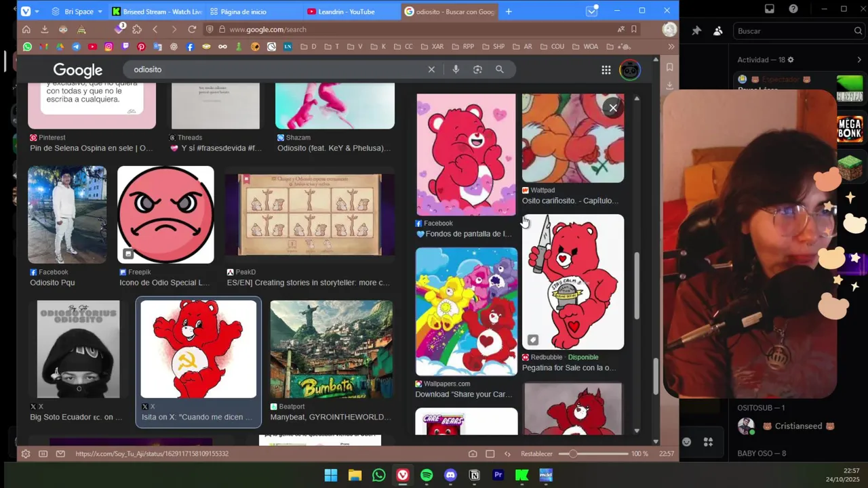Open Pinterest bookmark in bookmarks bar
This screenshot has height=488, width=868.
(141, 47)
